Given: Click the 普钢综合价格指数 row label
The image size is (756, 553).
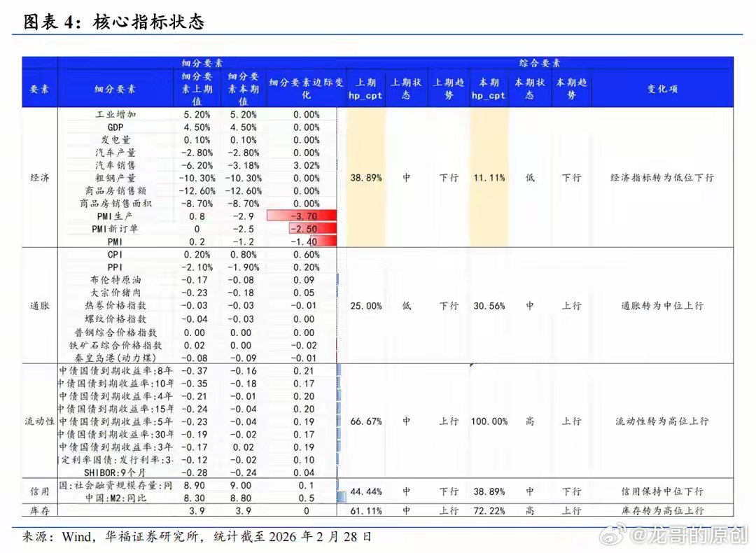Looking at the screenshot, I should [115, 332].
